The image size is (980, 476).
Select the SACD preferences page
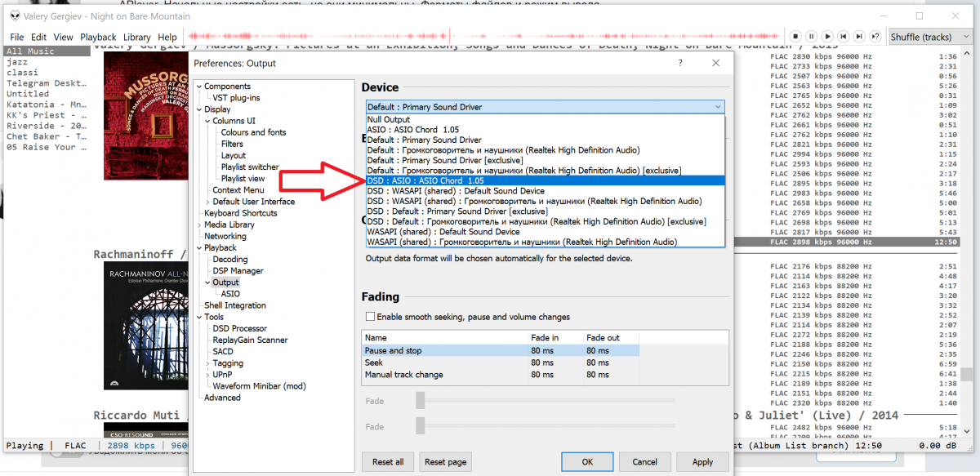(223, 352)
